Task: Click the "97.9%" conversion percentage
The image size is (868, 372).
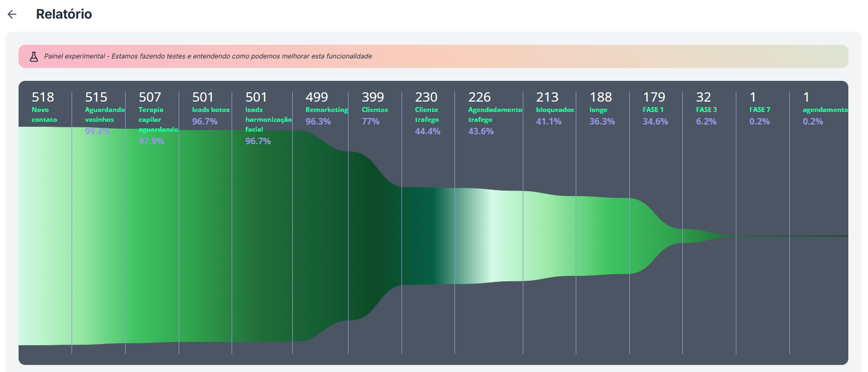Action: [151, 141]
